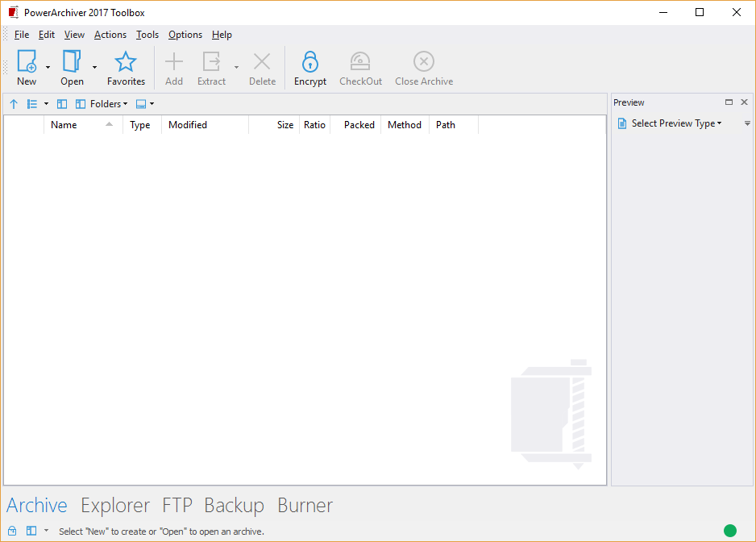Click the Add files plus icon
Viewport: 756px width, 542px height.
coord(174,62)
